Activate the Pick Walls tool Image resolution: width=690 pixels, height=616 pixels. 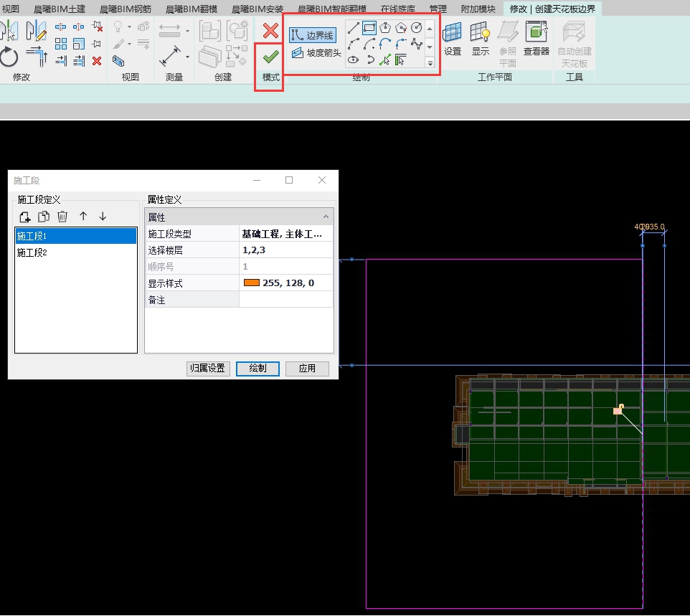[x=400, y=60]
